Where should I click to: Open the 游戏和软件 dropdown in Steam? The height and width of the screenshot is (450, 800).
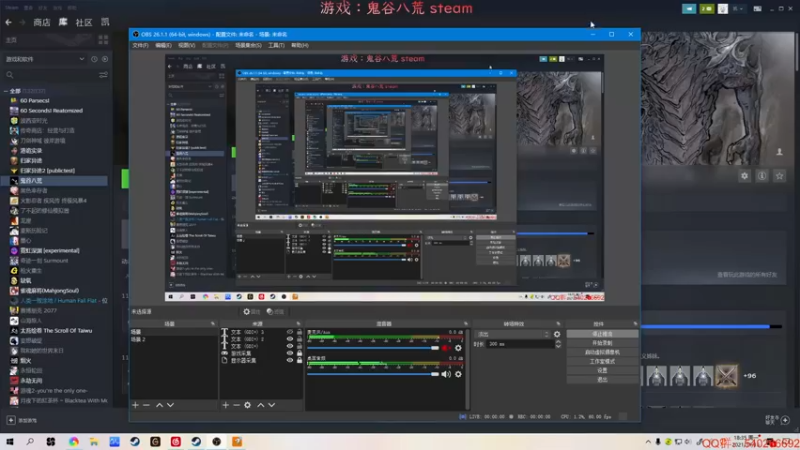(44, 59)
